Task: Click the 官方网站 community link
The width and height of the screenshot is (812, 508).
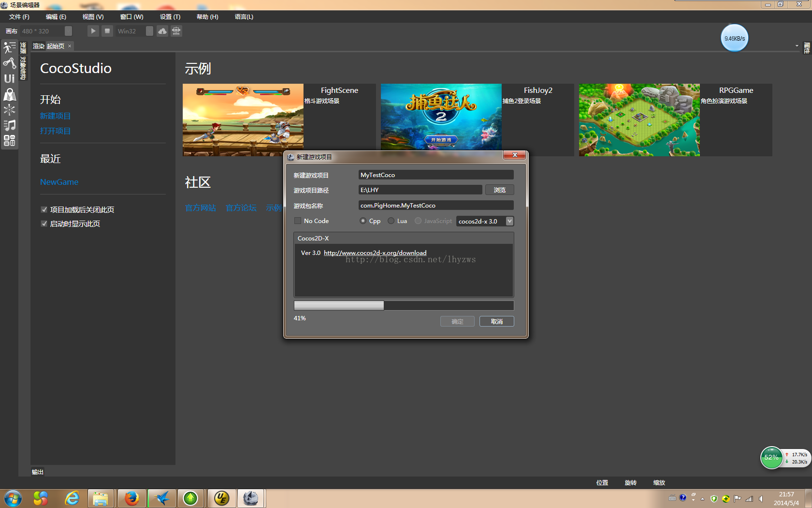Action: click(x=201, y=208)
